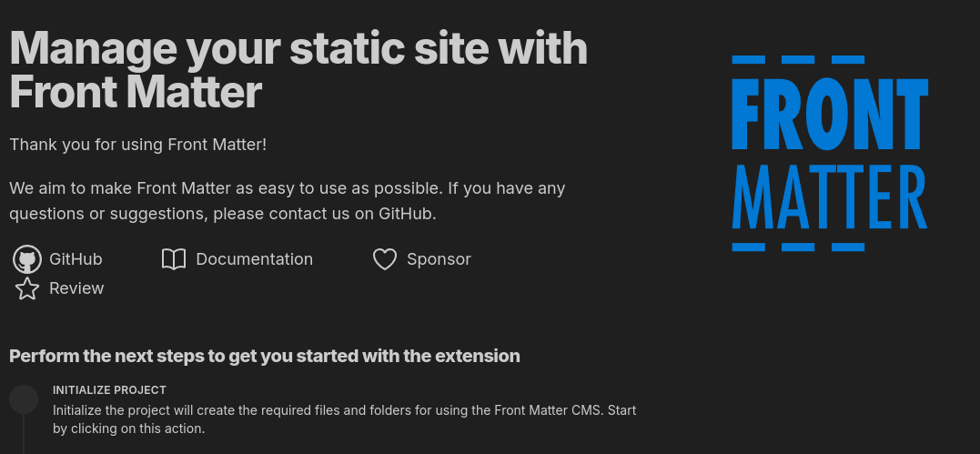Click 'Thank you for using Front Matter!' text

pos(138,145)
